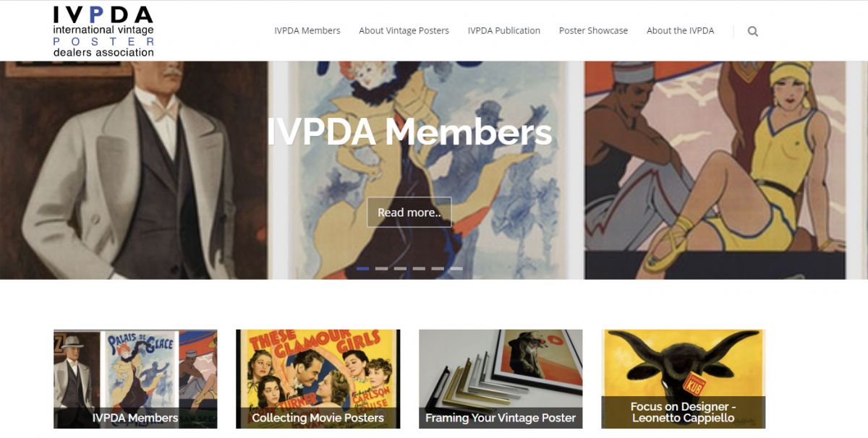The image size is (868, 438).
Task: Open the About the IVPDA menu
Action: click(680, 31)
